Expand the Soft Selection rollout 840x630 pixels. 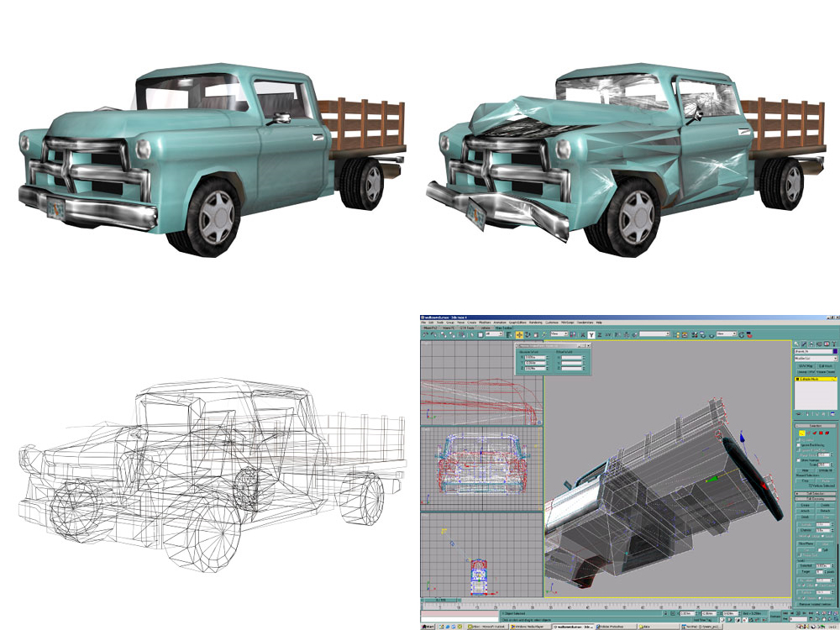point(816,493)
